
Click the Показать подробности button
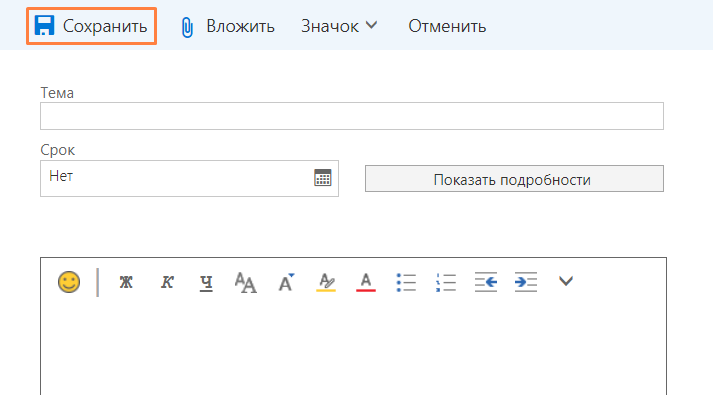coord(514,179)
